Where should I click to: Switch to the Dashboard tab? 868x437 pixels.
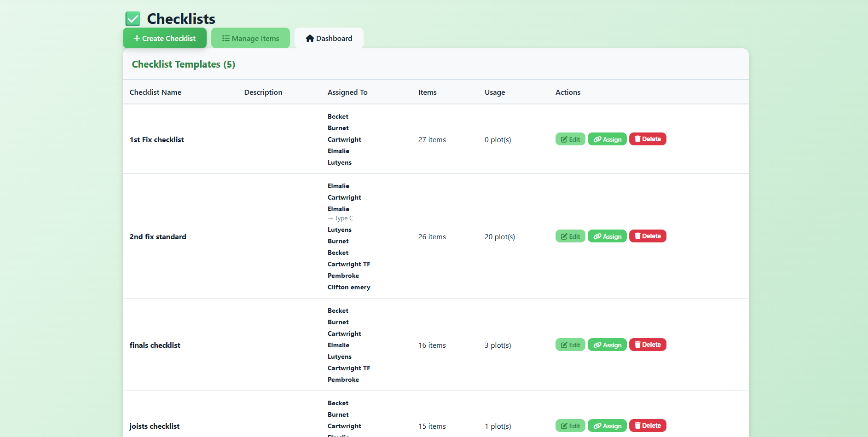[329, 38]
